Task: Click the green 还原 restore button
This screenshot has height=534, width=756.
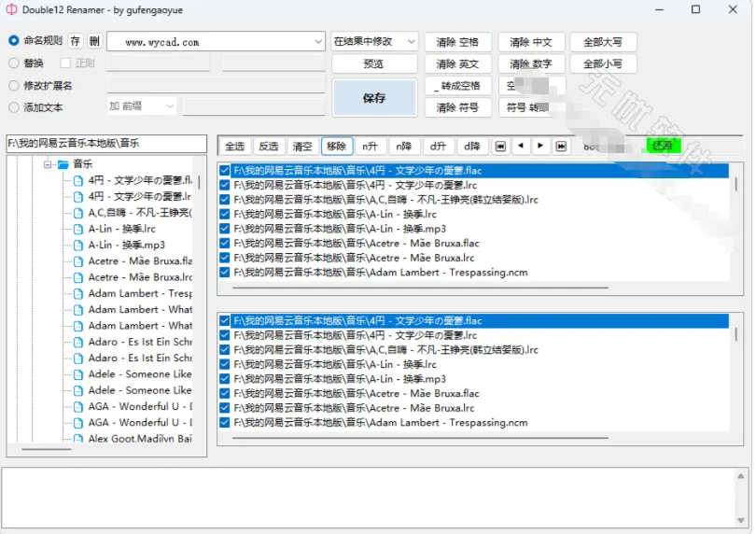Action: coord(662,146)
